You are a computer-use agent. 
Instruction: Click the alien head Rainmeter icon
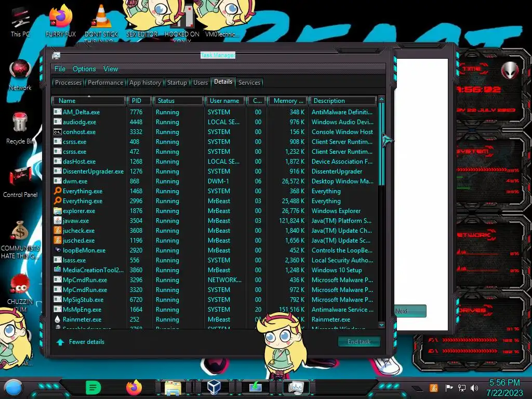point(510,70)
